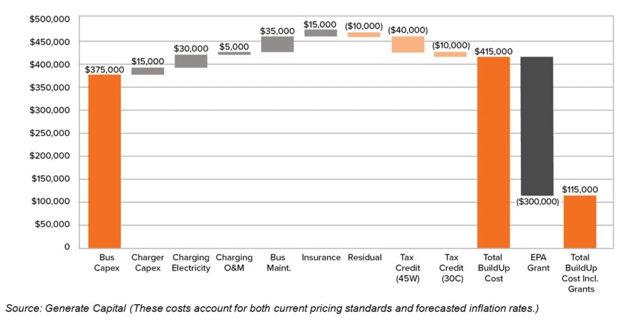The height and width of the screenshot is (335, 644).
Task: Select the light orange Residual bar
Action: click(x=364, y=35)
